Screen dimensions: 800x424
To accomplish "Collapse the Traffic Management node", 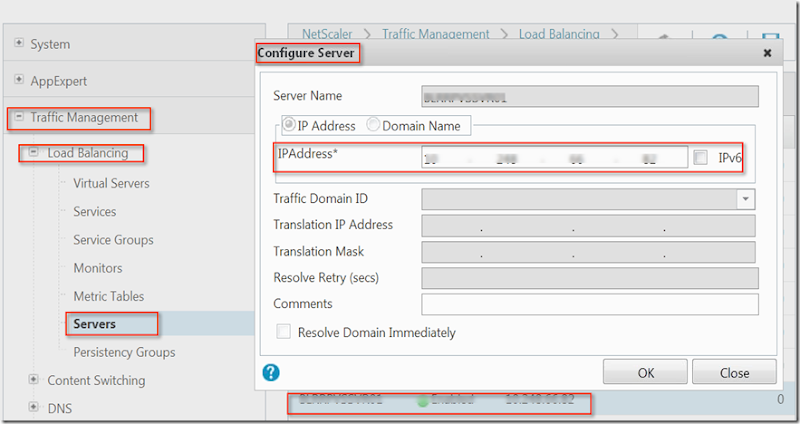I will point(19,116).
